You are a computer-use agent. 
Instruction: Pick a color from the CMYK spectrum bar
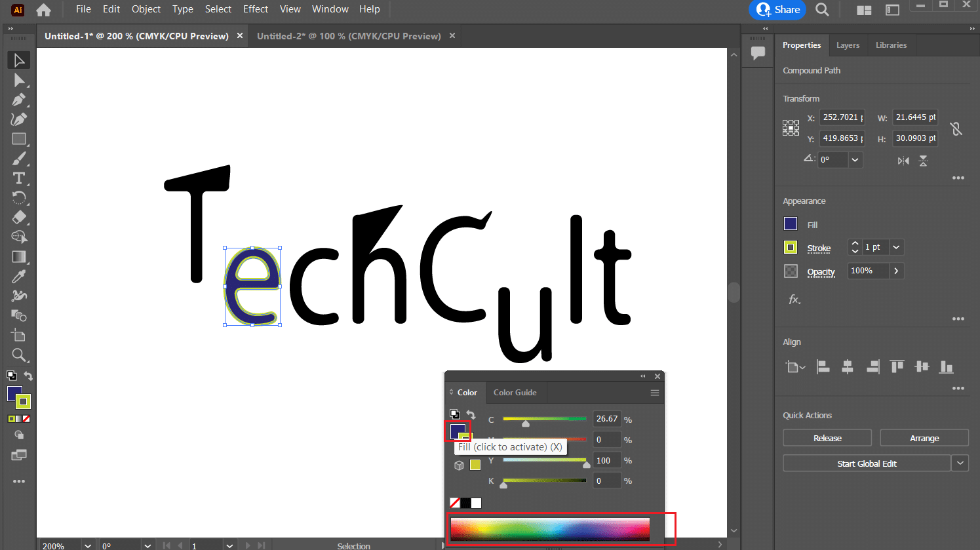coord(549,528)
